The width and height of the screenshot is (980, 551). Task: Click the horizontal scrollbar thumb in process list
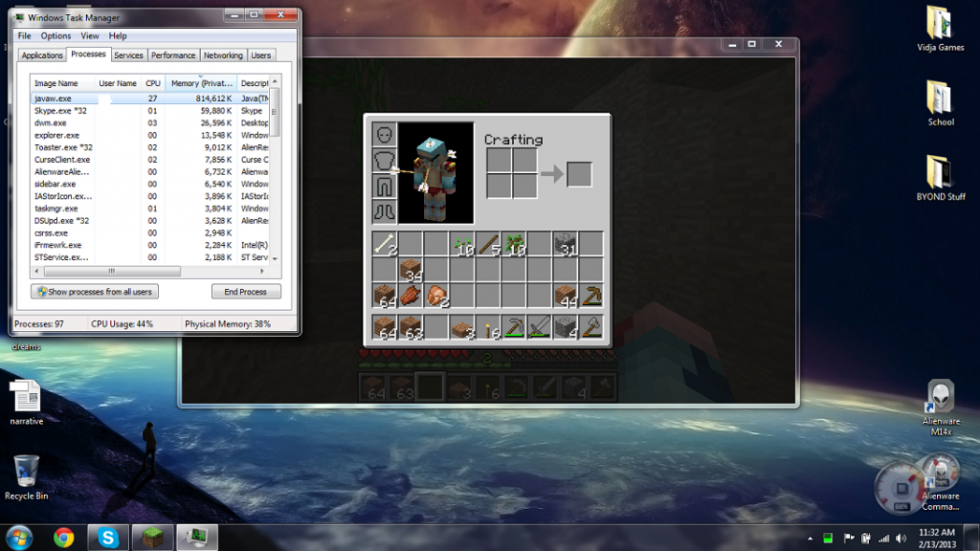(x=112, y=271)
